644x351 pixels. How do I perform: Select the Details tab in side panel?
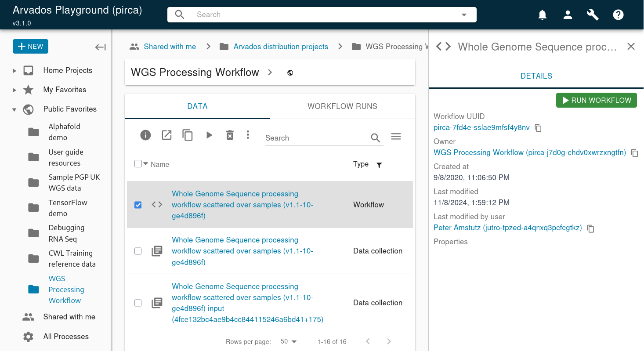coord(536,76)
